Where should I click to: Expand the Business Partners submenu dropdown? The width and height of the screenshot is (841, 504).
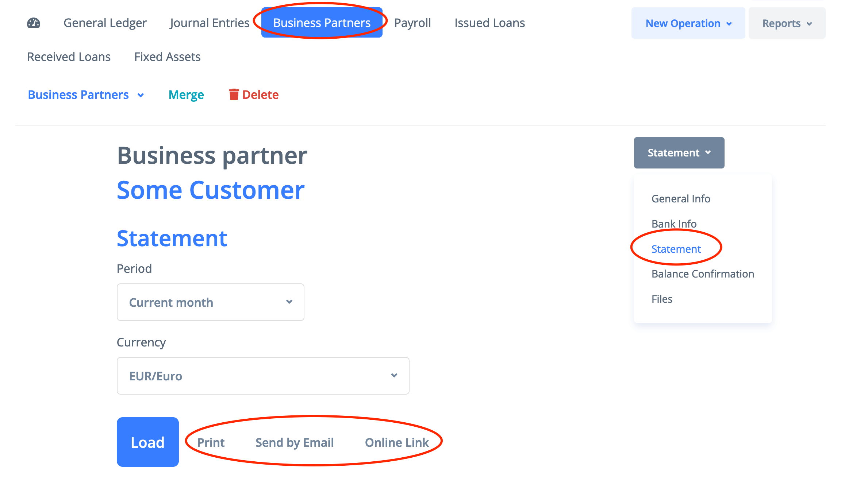click(86, 95)
